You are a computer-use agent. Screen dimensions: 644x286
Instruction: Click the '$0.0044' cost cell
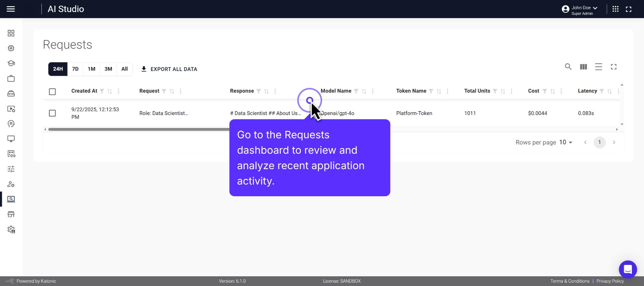click(x=538, y=113)
